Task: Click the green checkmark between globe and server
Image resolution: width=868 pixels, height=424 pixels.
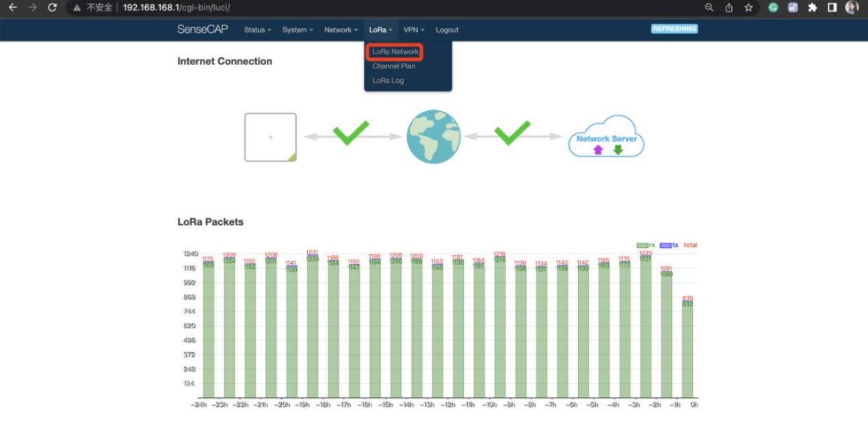Action: coord(512,133)
